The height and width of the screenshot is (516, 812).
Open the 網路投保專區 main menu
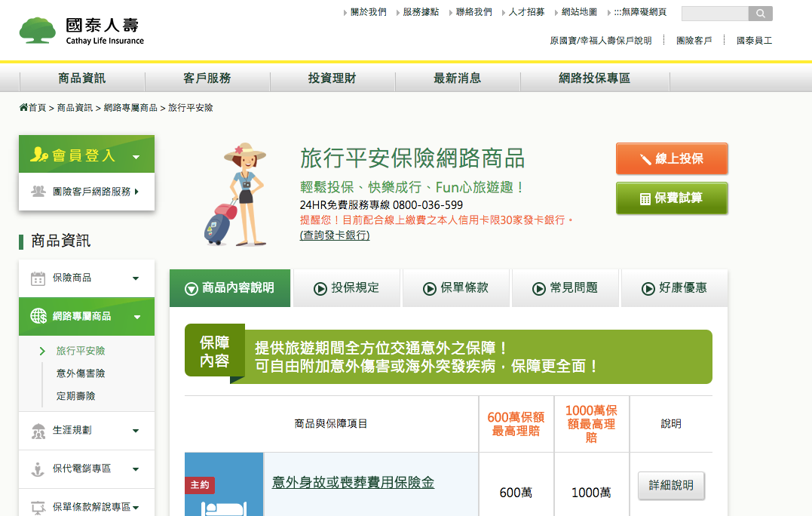(595, 78)
